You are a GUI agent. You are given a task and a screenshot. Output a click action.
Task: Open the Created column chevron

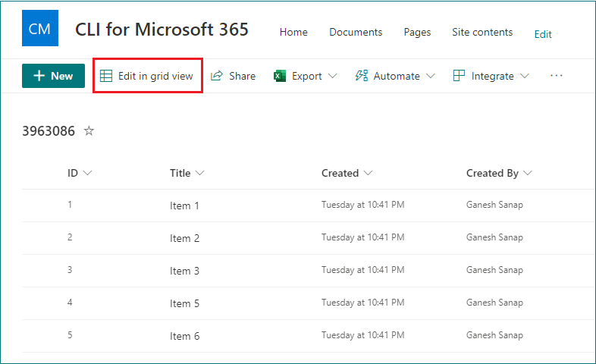tap(368, 173)
